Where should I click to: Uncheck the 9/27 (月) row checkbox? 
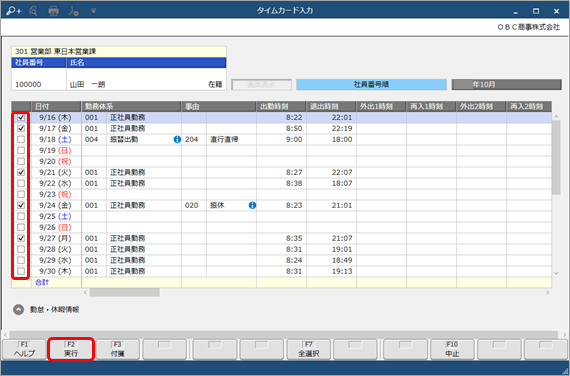click(21, 238)
